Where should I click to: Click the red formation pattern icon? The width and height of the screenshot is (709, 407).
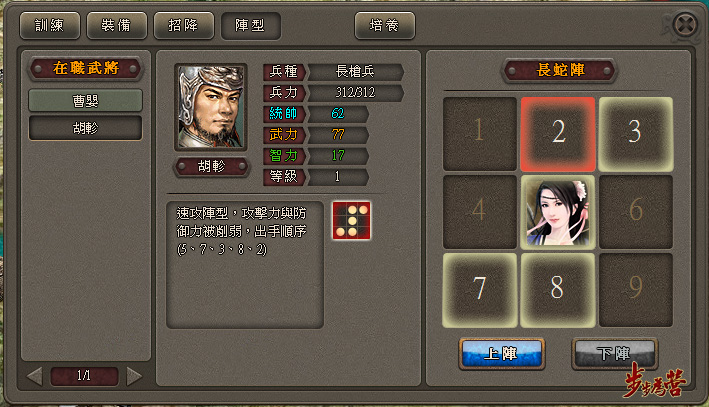[351, 221]
